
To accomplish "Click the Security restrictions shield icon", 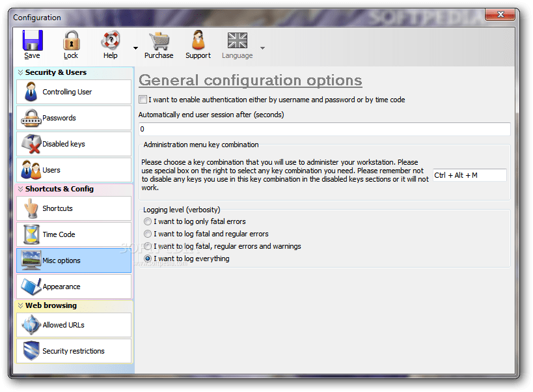I will pos(31,351).
